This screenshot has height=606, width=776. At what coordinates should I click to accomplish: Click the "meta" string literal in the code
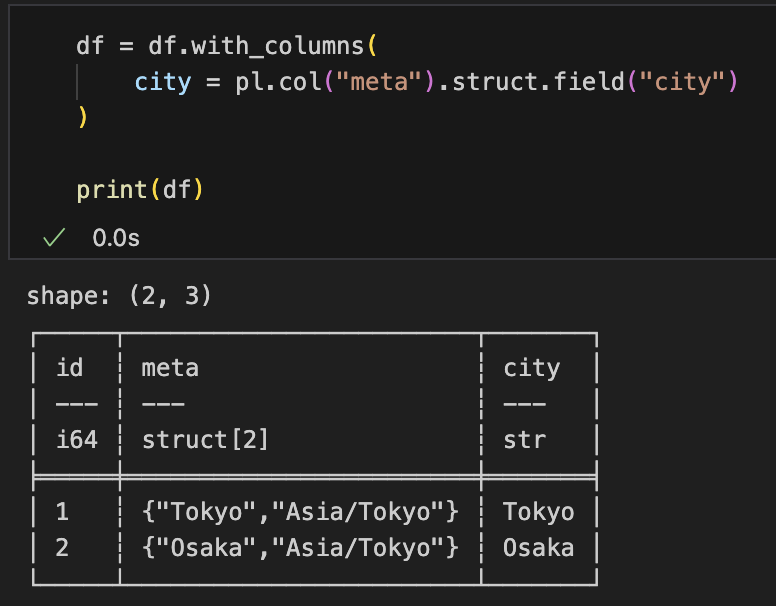[x=379, y=82]
